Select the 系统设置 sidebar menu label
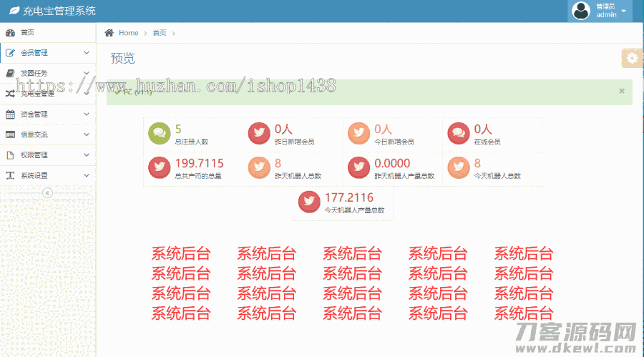The height and width of the screenshot is (357, 644). pyautogui.click(x=34, y=176)
